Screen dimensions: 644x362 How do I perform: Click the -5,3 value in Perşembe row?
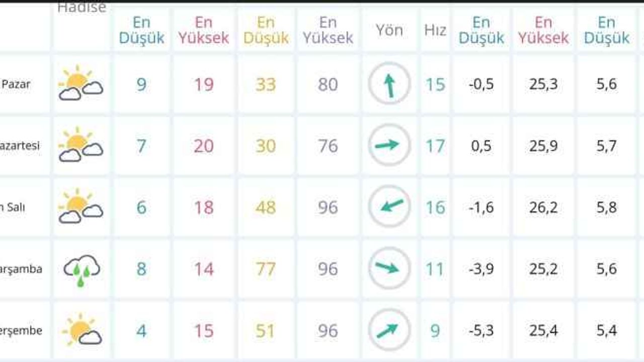(481, 331)
